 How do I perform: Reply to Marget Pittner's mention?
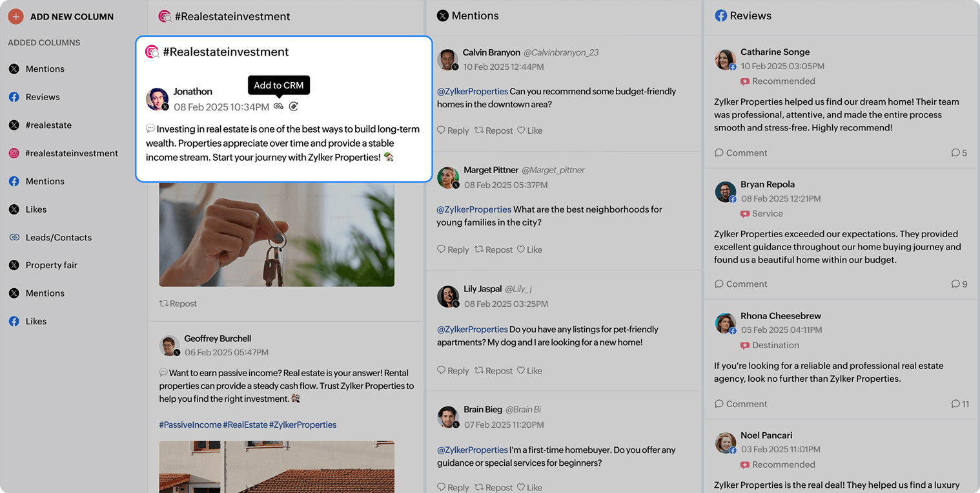tap(453, 249)
